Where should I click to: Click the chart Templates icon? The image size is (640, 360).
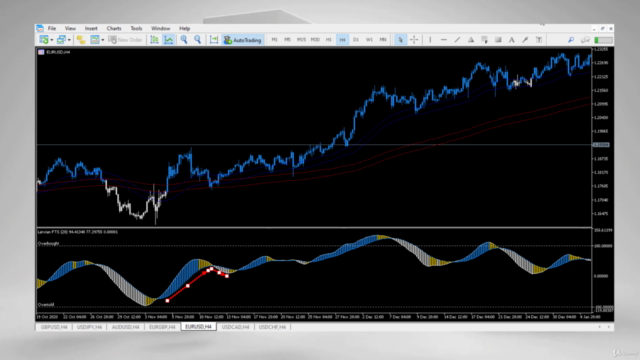pyautogui.click(x=95, y=40)
